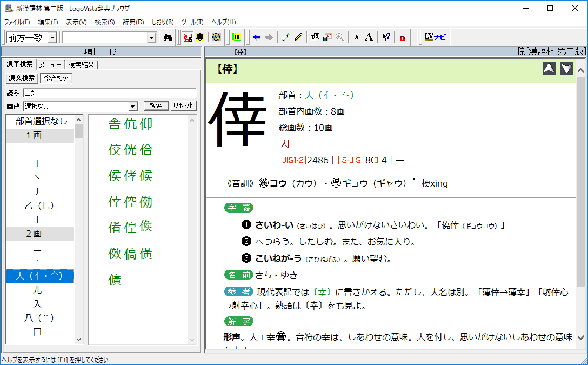Click the yellow highlighter marker icon
The height and width of the screenshot is (365, 588).
coord(298,37)
